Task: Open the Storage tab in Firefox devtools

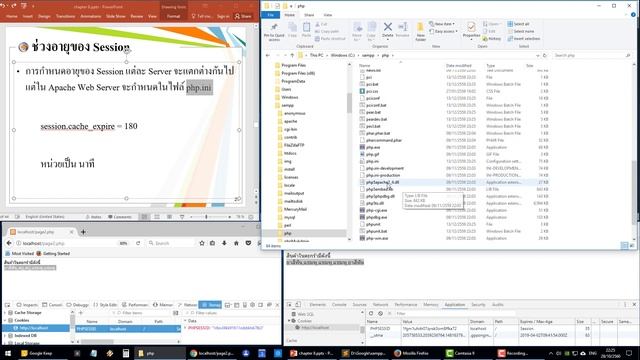Action: point(210,304)
